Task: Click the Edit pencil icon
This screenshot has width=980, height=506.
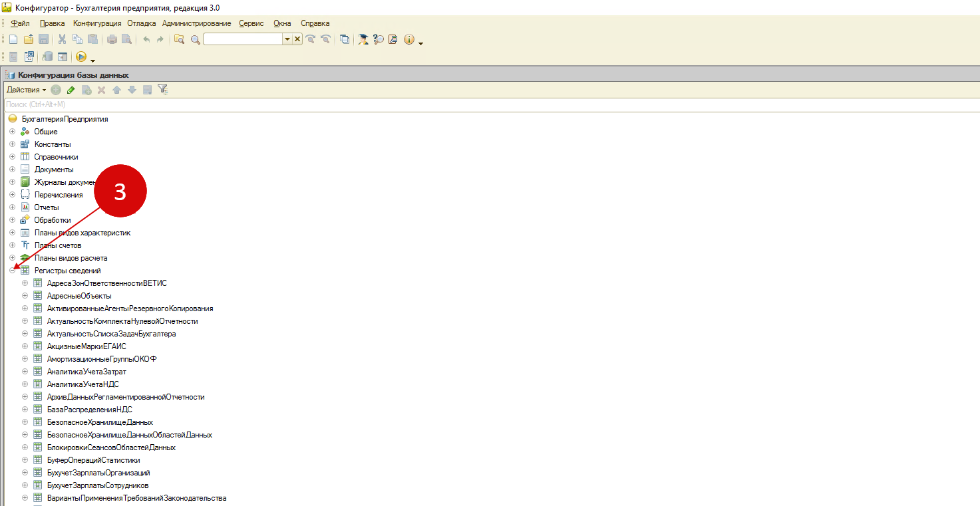Action: coord(71,89)
